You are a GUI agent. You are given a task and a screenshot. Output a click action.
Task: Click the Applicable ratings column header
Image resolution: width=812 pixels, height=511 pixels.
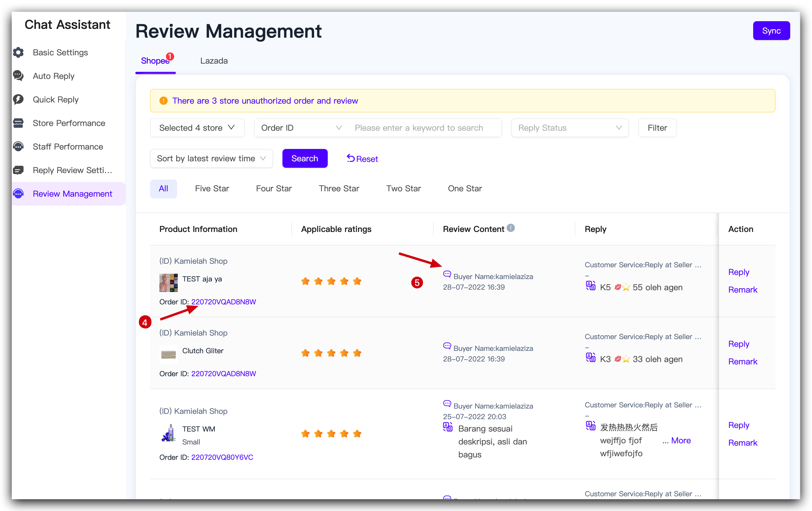[336, 229]
